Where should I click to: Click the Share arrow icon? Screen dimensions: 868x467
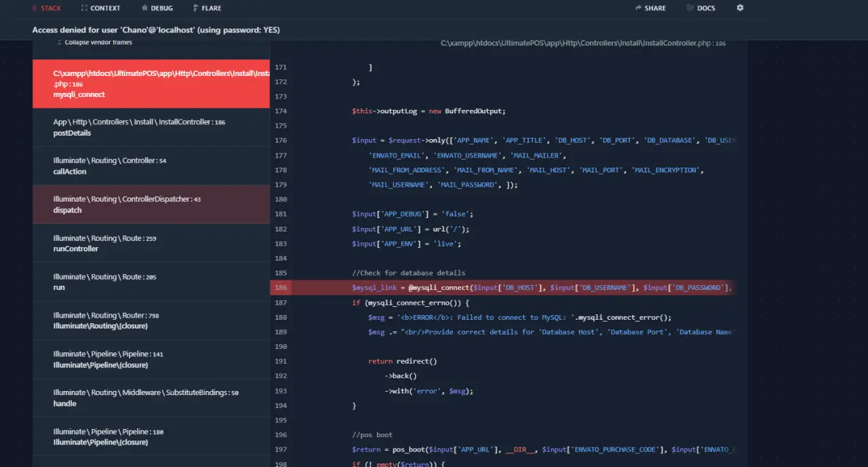click(x=638, y=8)
